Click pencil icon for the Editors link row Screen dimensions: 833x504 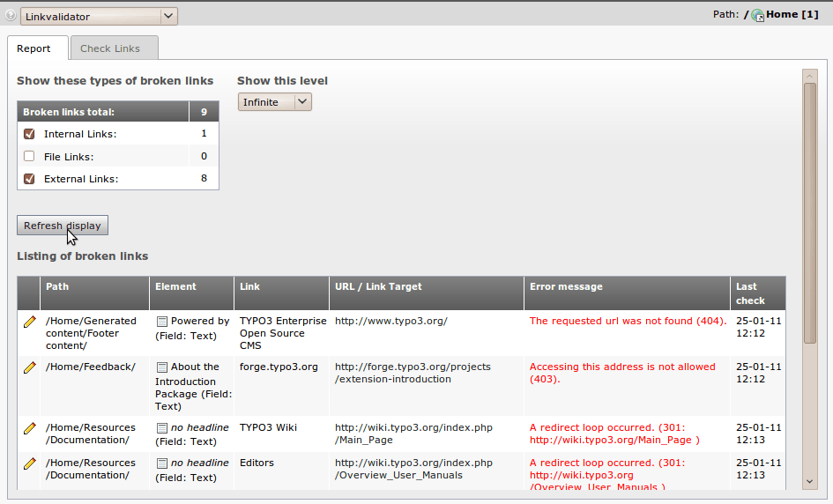[29, 463]
